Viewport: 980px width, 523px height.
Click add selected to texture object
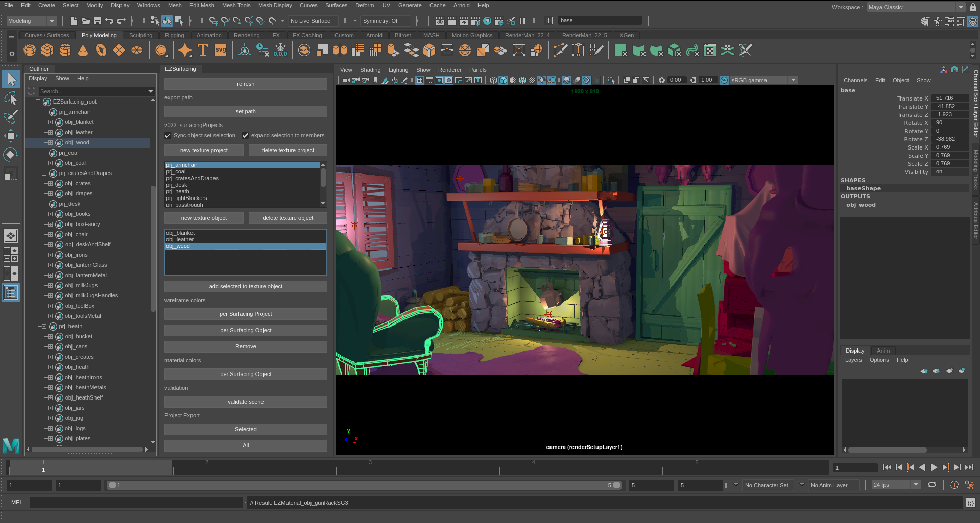(x=246, y=287)
